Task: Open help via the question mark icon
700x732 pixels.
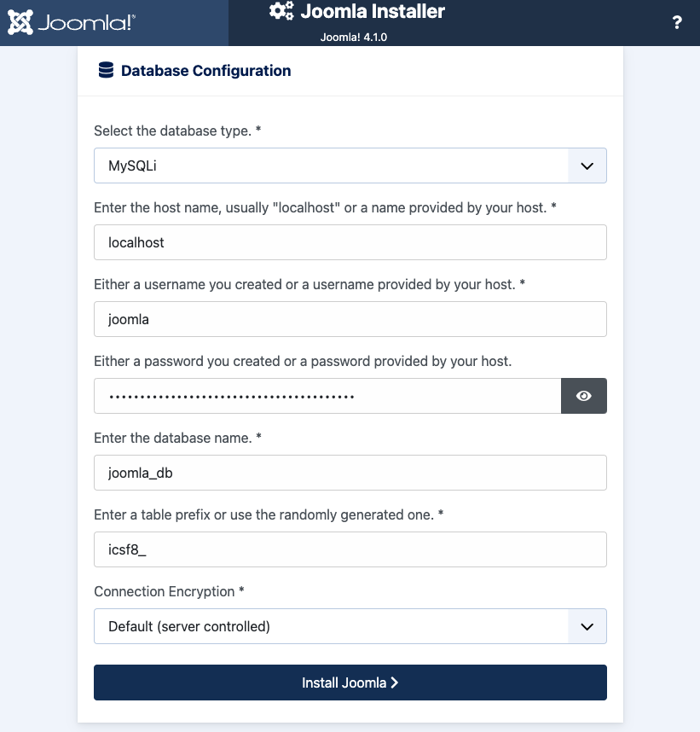Action: coord(677,23)
